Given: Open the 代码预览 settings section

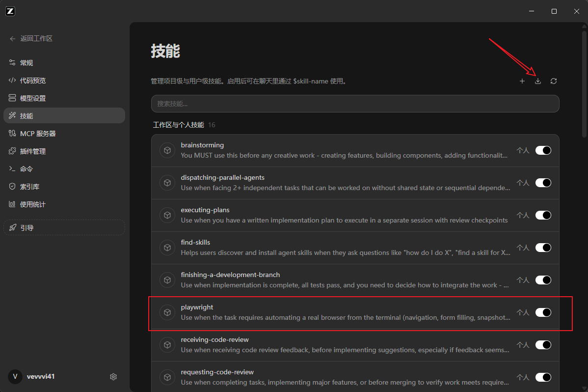Looking at the screenshot, I should tap(64, 81).
